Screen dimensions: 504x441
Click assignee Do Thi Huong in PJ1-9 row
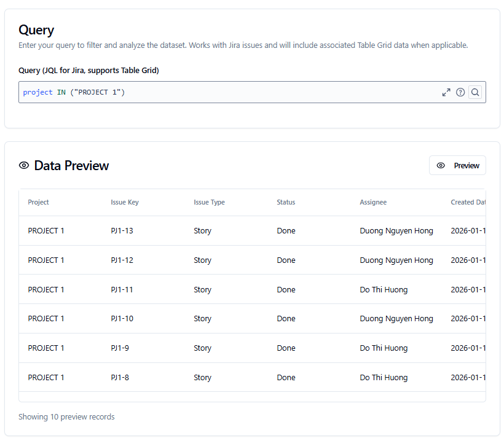(x=384, y=348)
